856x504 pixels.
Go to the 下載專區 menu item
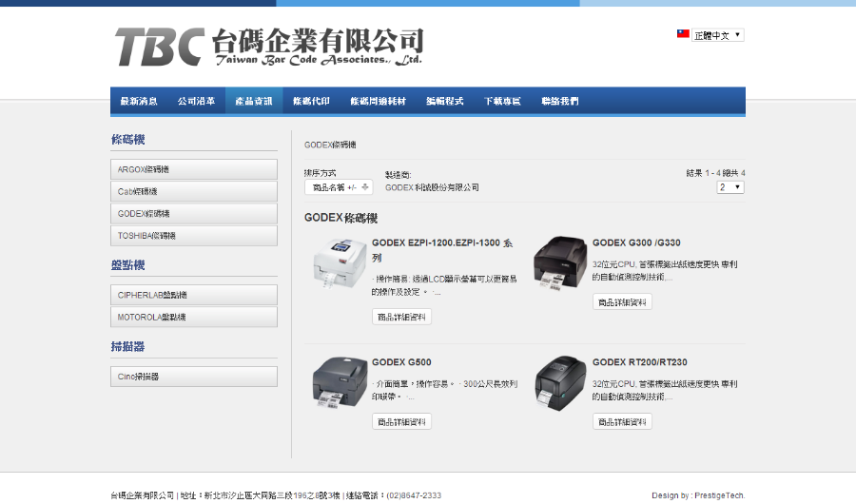pos(502,102)
